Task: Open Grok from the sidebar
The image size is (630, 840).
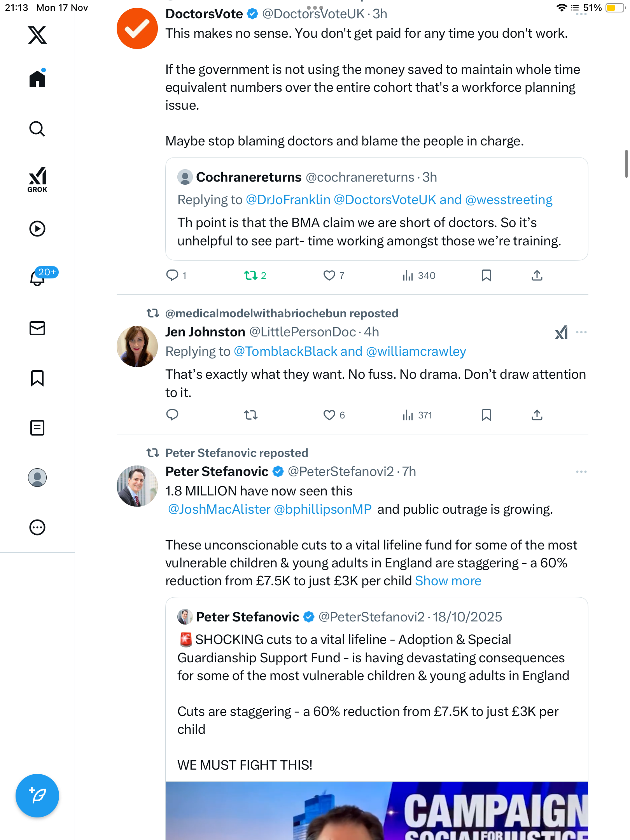Action: (x=37, y=180)
